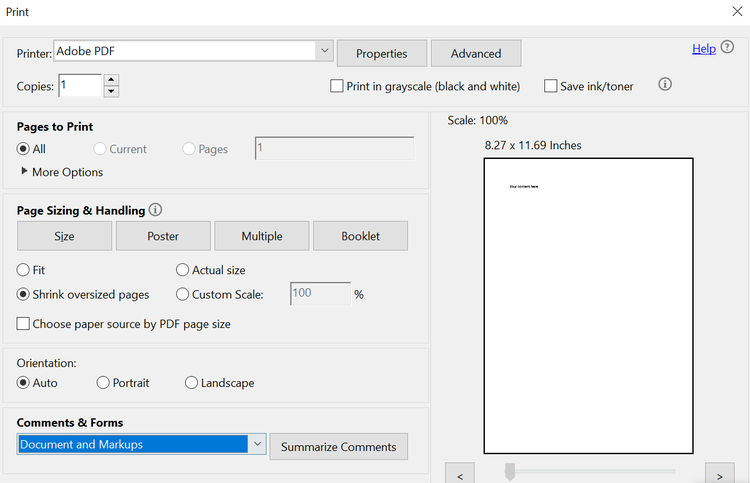Viewport: 750px width, 483px height.
Task: Close the Print dialog
Action: click(737, 11)
